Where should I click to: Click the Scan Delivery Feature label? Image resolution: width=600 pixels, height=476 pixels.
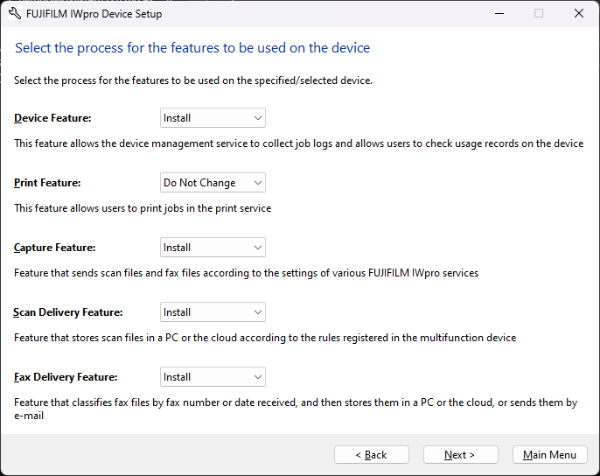68,312
